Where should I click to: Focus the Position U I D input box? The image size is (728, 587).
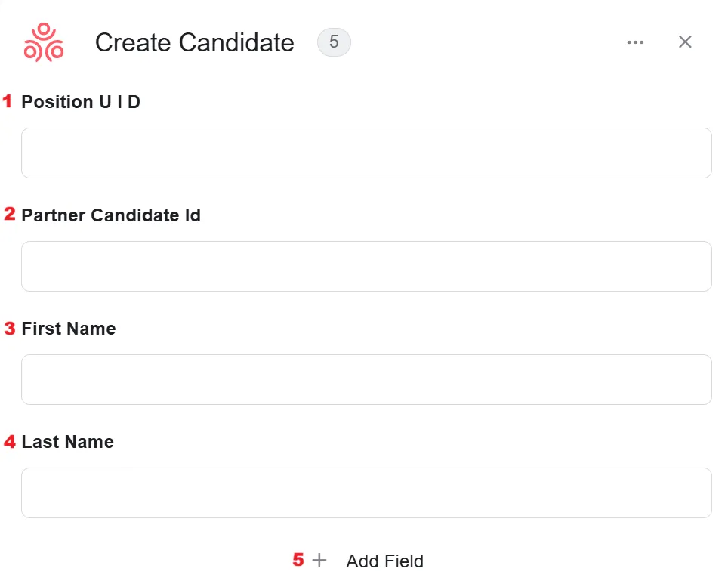366,153
